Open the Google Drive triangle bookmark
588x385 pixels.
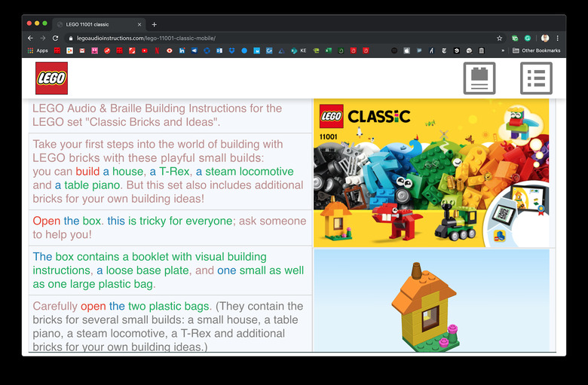pyautogui.click(x=281, y=50)
